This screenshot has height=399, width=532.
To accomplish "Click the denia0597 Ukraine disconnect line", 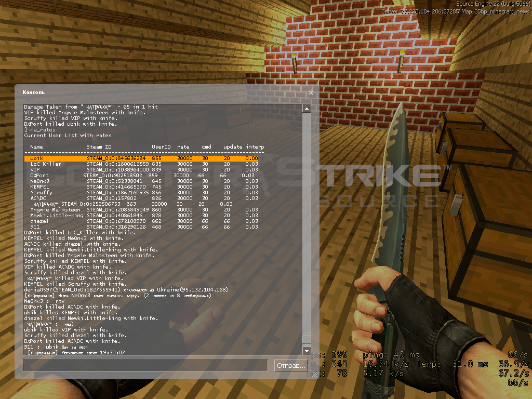I will [x=126, y=290].
